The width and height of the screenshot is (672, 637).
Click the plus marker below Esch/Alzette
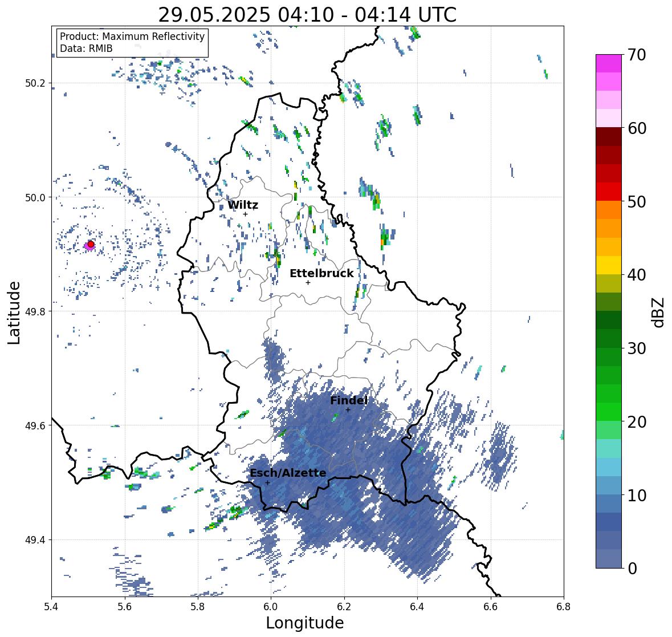click(267, 482)
